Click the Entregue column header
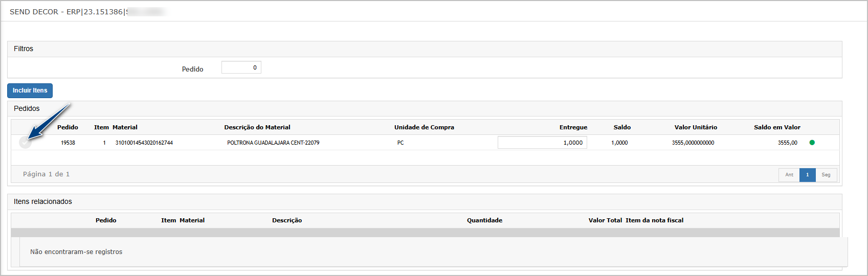This screenshot has width=868, height=276. [x=573, y=127]
